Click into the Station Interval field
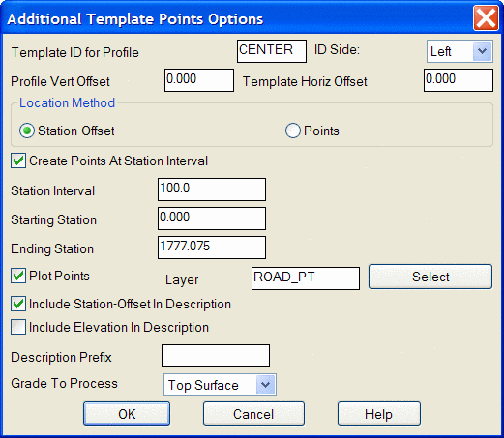Screen dimensions: 504x438 click(x=212, y=190)
